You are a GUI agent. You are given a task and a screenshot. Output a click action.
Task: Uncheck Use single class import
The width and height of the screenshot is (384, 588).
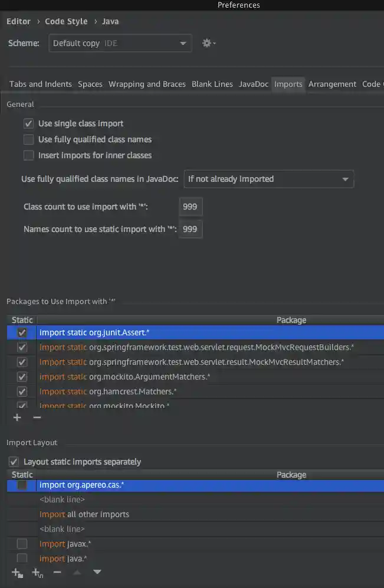click(x=28, y=124)
